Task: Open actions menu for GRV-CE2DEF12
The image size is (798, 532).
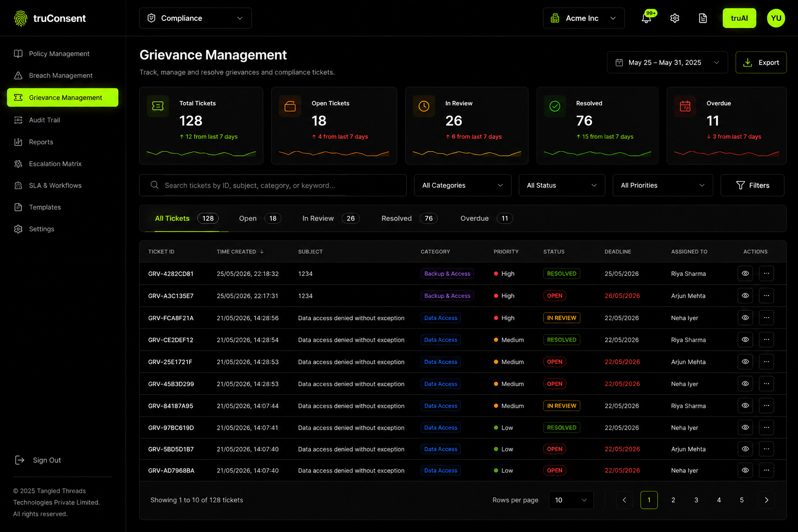Action: click(766, 340)
